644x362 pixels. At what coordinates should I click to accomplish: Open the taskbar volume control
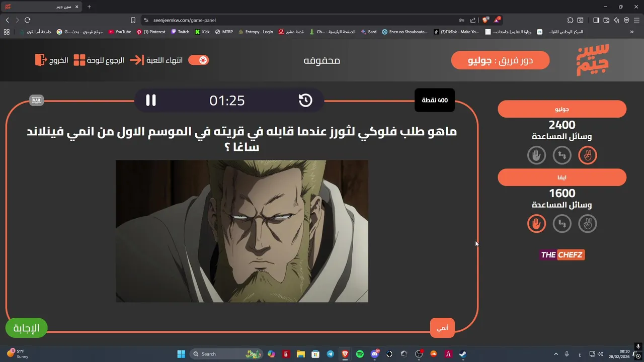click(600, 354)
